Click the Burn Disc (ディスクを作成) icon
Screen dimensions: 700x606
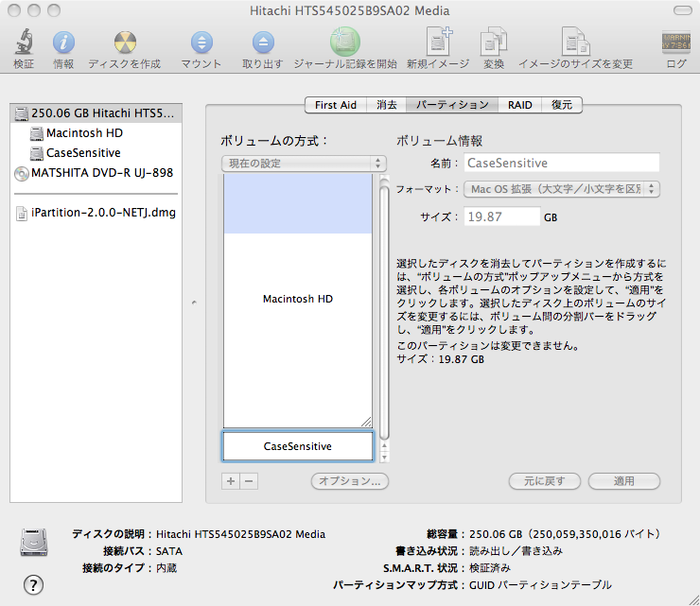tap(125, 43)
